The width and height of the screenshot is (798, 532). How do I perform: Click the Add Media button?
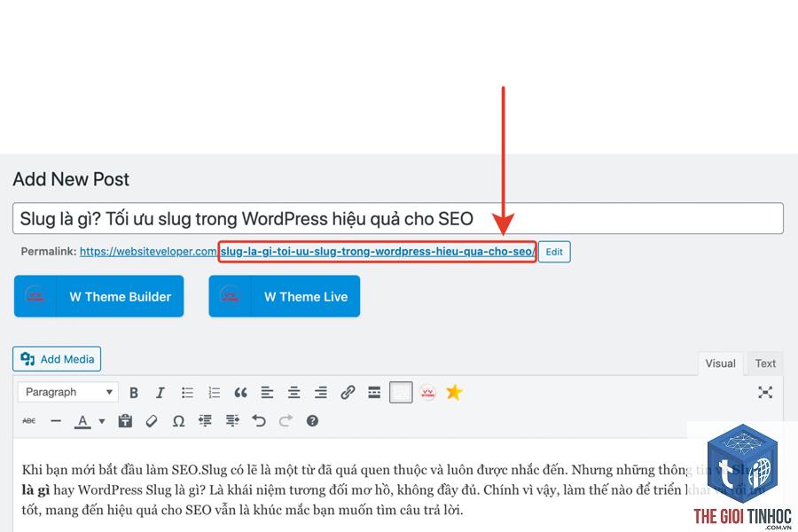57,359
